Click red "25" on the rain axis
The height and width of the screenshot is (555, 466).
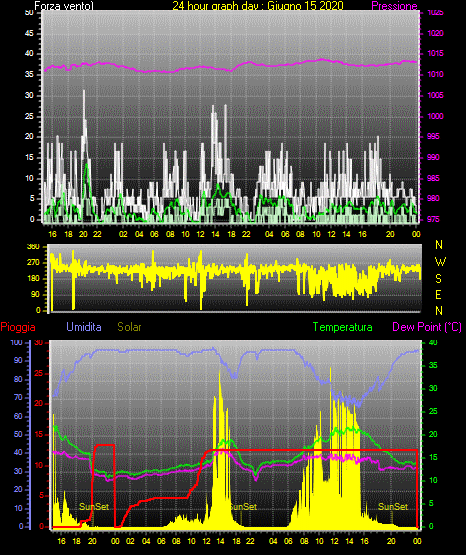39,373
